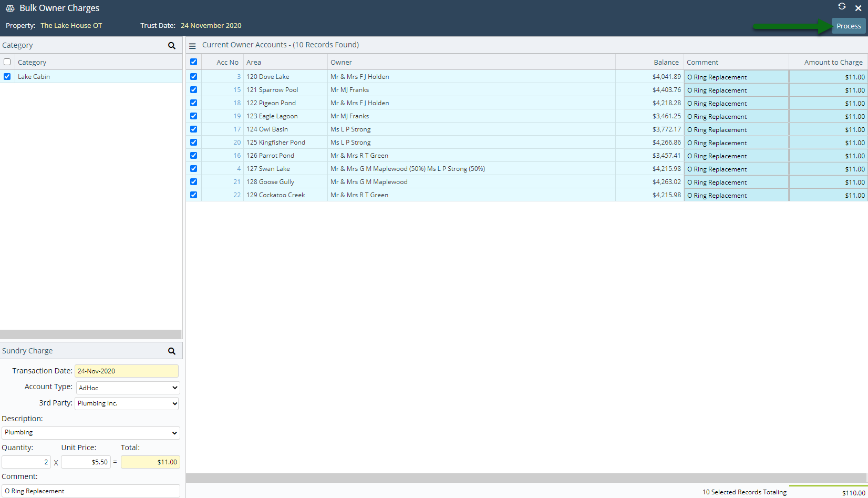Open the 3rd Party dropdown
This screenshot has width=868, height=498.
pyautogui.click(x=127, y=403)
